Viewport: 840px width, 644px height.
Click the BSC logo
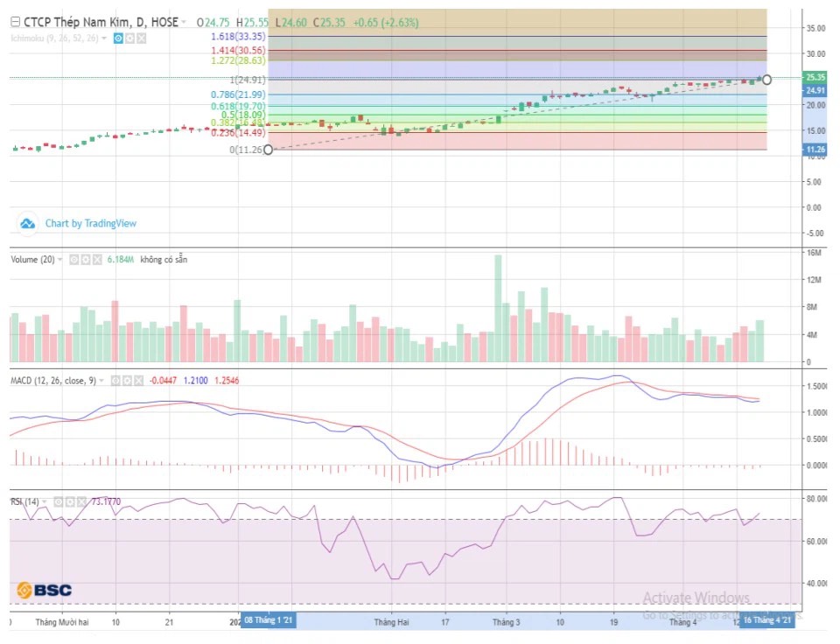[45, 590]
